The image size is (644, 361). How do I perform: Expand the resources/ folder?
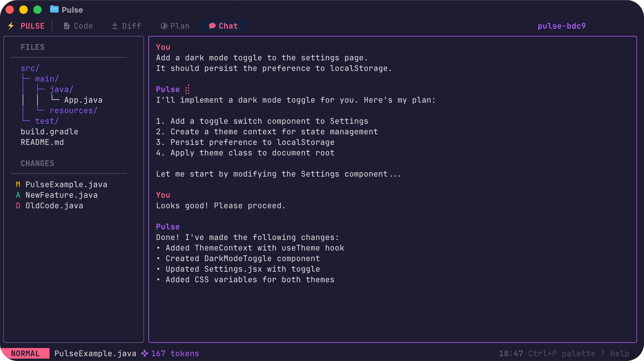pyautogui.click(x=73, y=110)
